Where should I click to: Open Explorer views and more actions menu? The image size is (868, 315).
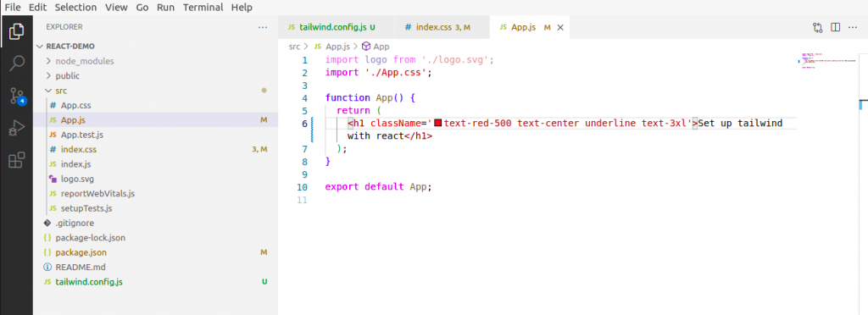[263, 27]
